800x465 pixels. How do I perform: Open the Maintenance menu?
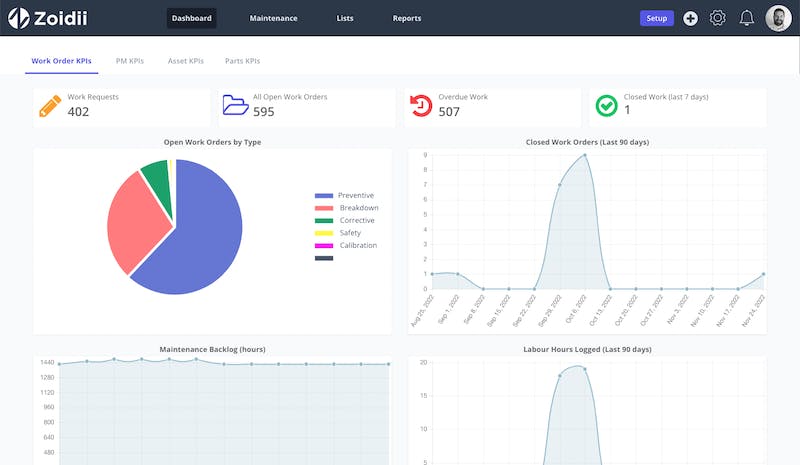click(x=273, y=18)
